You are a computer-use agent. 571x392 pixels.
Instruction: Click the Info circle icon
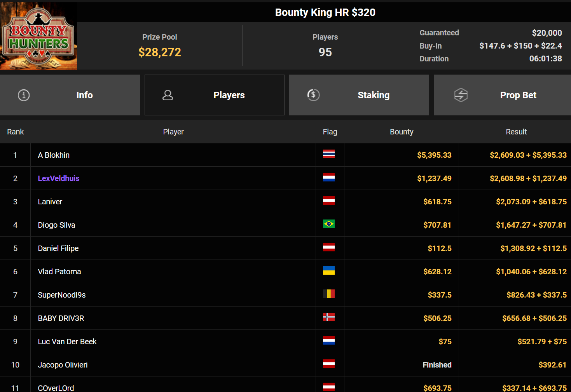point(24,95)
